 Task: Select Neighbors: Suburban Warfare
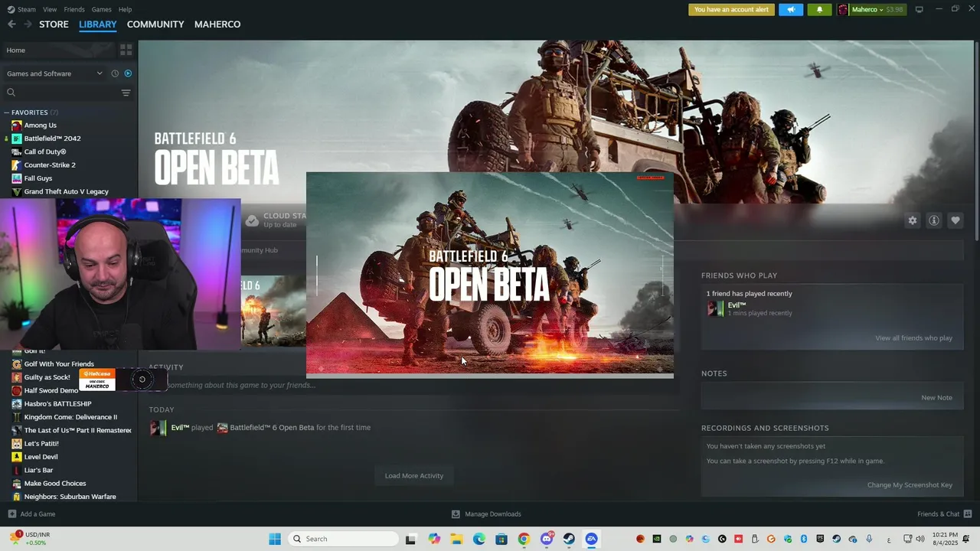tap(70, 497)
